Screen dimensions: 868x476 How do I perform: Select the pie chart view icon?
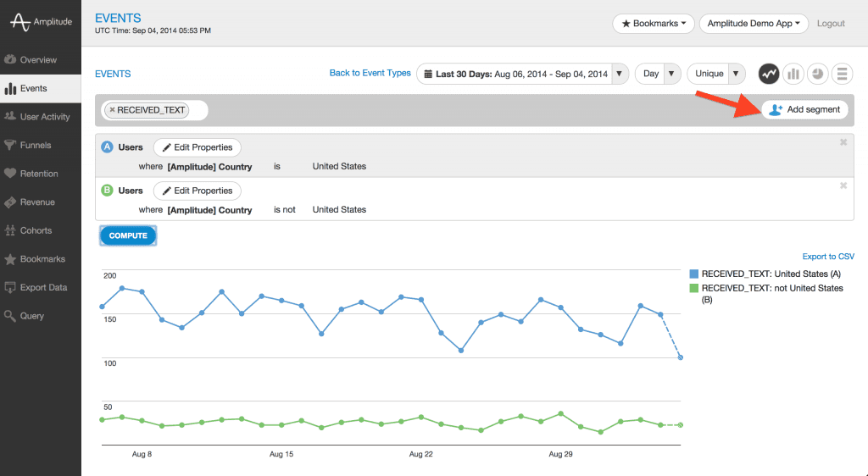(x=818, y=74)
